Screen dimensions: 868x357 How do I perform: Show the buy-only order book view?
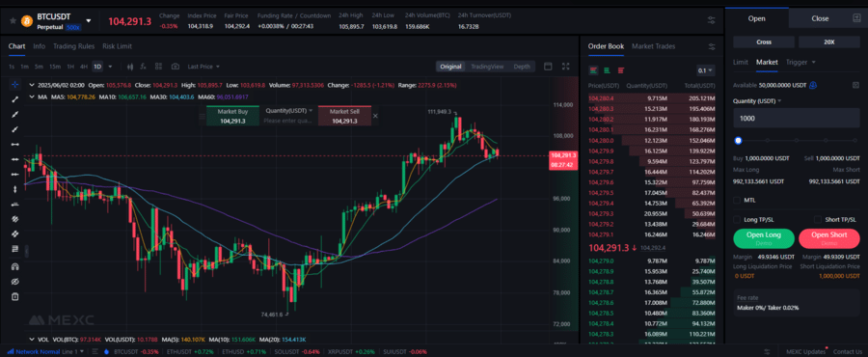point(607,70)
